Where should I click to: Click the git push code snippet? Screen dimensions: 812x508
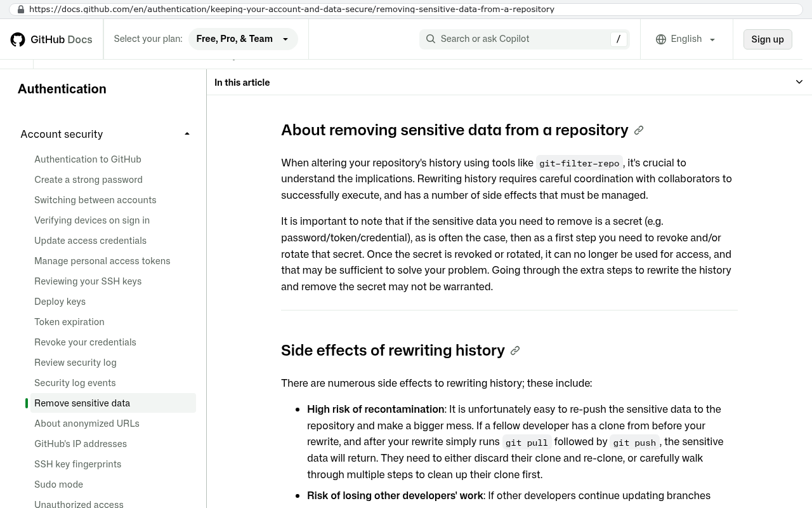634,443
